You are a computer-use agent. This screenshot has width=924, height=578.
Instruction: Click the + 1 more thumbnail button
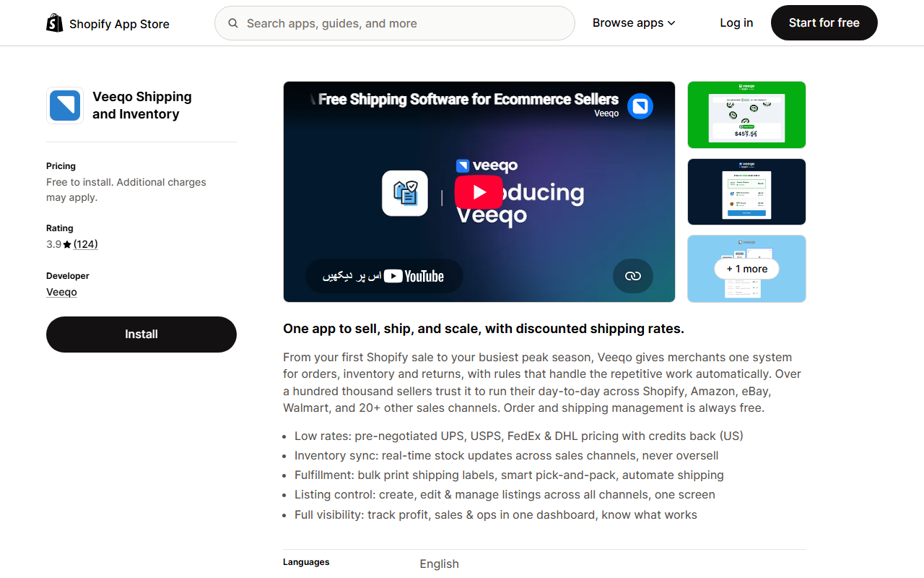[746, 269]
